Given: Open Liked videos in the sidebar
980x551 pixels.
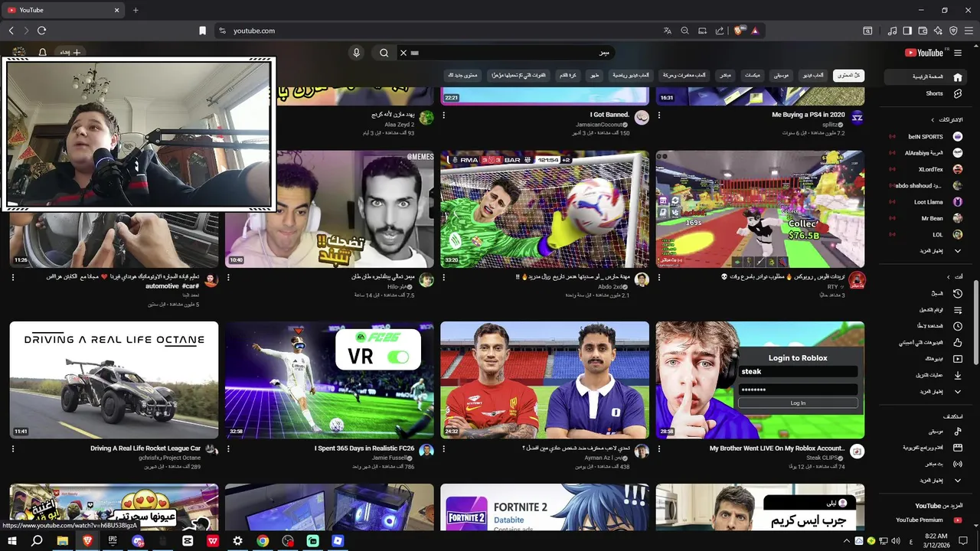Looking at the screenshot, I should (x=925, y=343).
